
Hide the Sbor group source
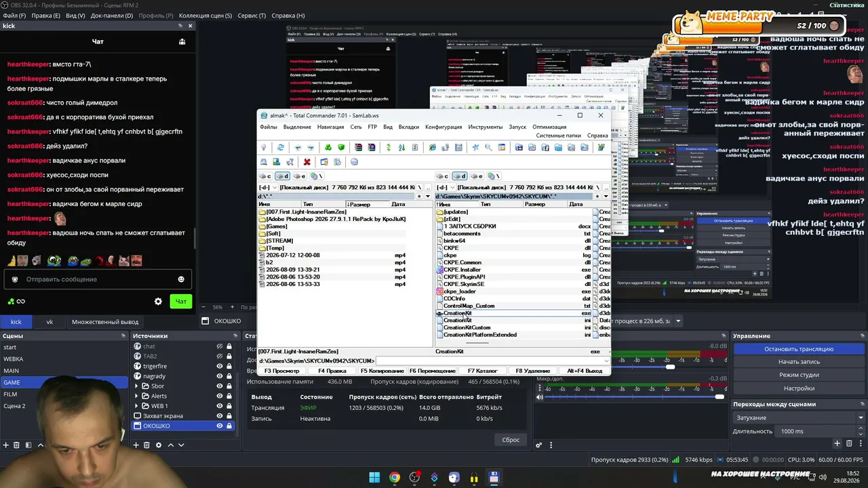[x=220, y=386]
